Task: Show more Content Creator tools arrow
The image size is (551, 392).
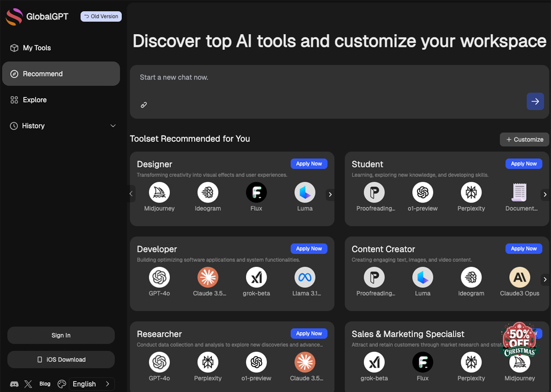Action: [545, 279]
